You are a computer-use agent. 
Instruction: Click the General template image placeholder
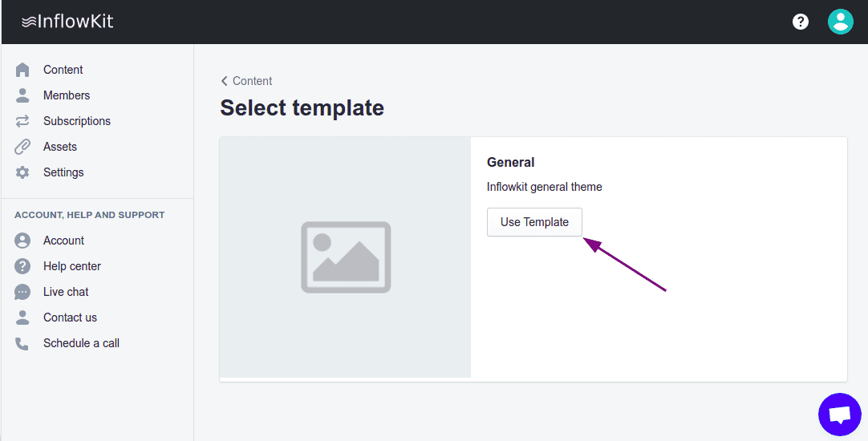click(345, 257)
